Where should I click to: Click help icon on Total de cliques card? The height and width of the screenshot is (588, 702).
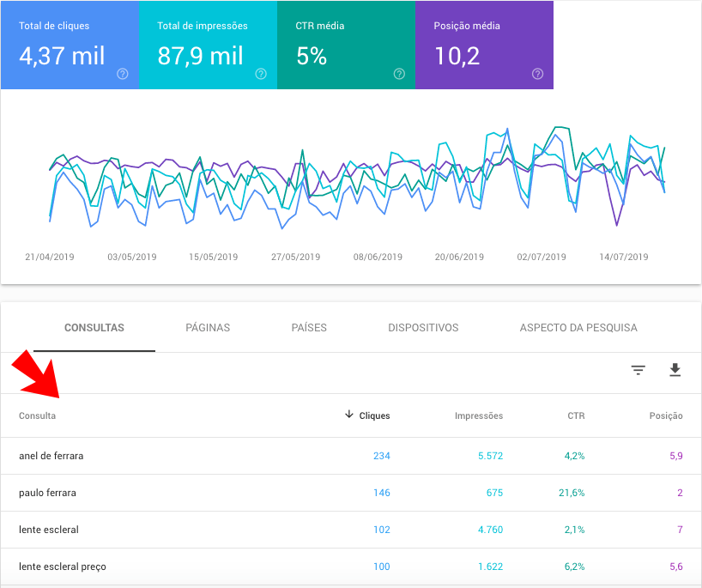pyautogui.click(x=122, y=74)
